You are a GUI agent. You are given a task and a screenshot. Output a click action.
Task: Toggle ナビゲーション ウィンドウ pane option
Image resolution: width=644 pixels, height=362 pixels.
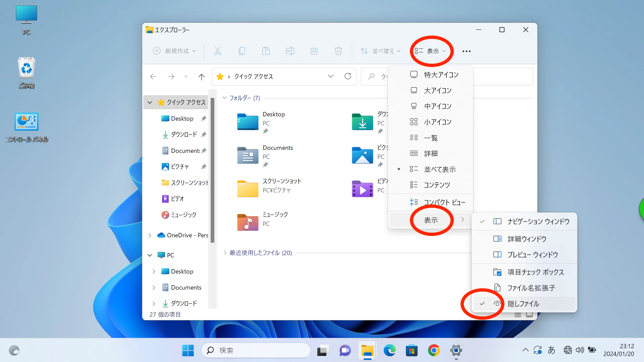pyautogui.click(x=524, y=221)
